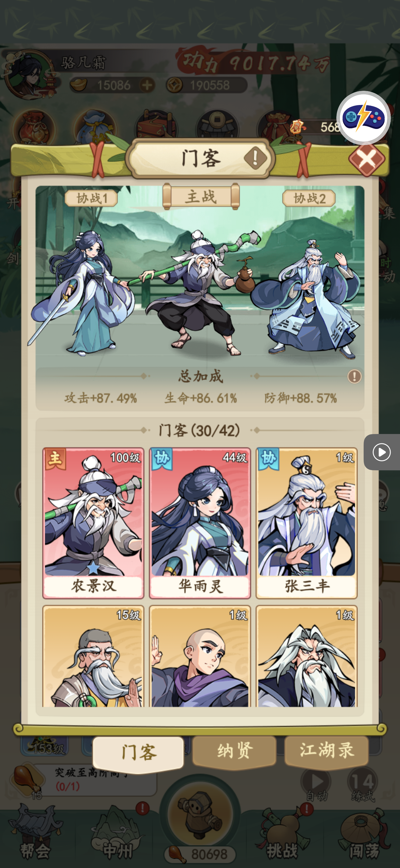Select the 主战 slot label
Screen dimensions: 400x868
(x=201, y=196)
